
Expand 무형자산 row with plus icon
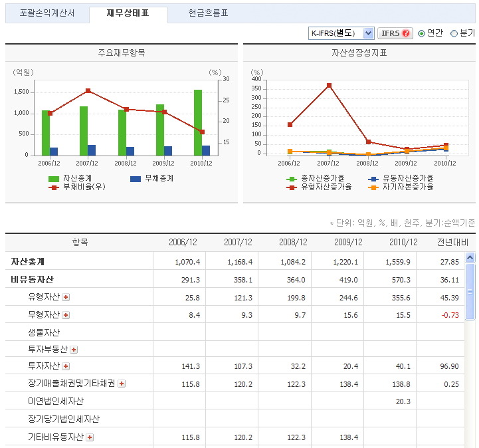[66, 314]
